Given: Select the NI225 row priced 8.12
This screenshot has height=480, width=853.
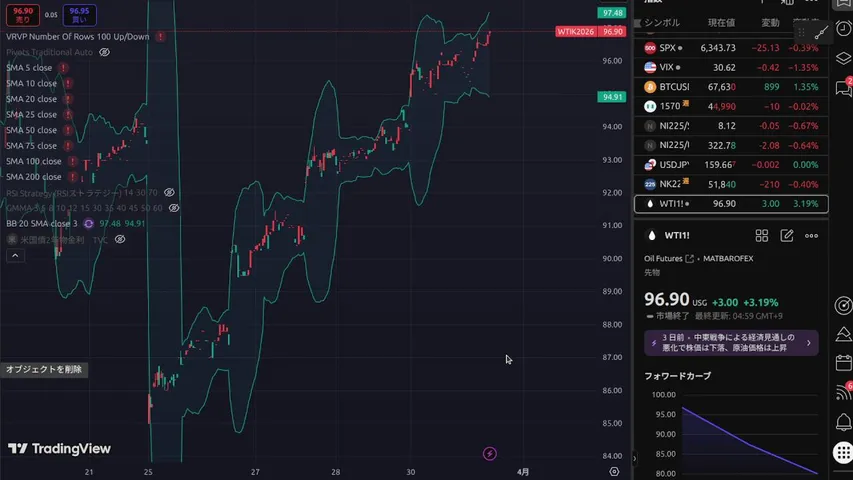Looking at the screenshot, I should pos(731,126).
